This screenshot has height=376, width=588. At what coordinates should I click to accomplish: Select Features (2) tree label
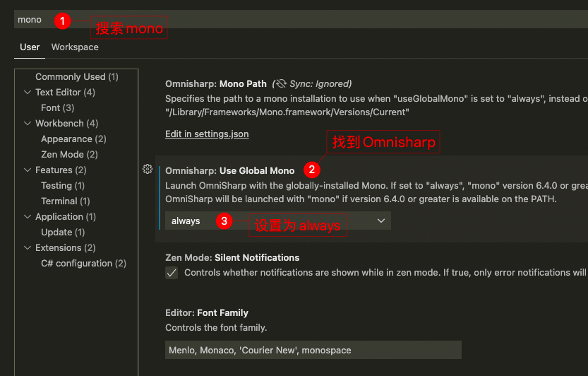click(x=61, y=170)
